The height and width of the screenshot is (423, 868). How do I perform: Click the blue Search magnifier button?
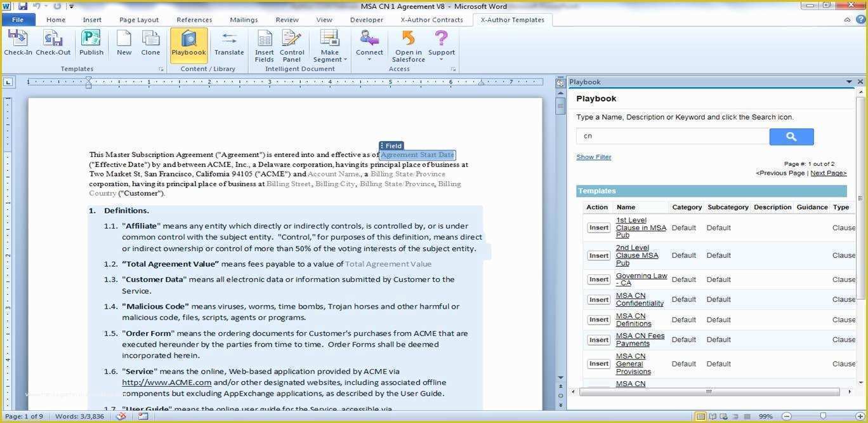coord(791,137)
